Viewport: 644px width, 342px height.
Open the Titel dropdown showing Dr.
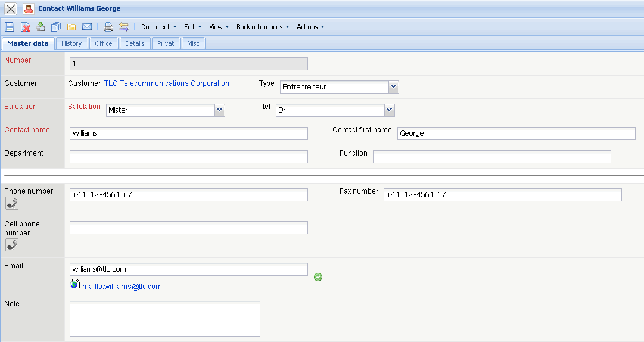(389, 110)
